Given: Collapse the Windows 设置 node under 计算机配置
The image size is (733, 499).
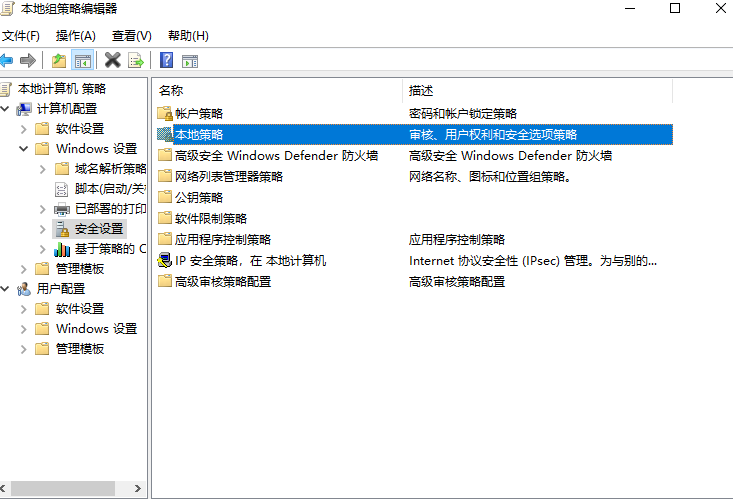Looking at the screenshot, I should (x=23, y=149).
